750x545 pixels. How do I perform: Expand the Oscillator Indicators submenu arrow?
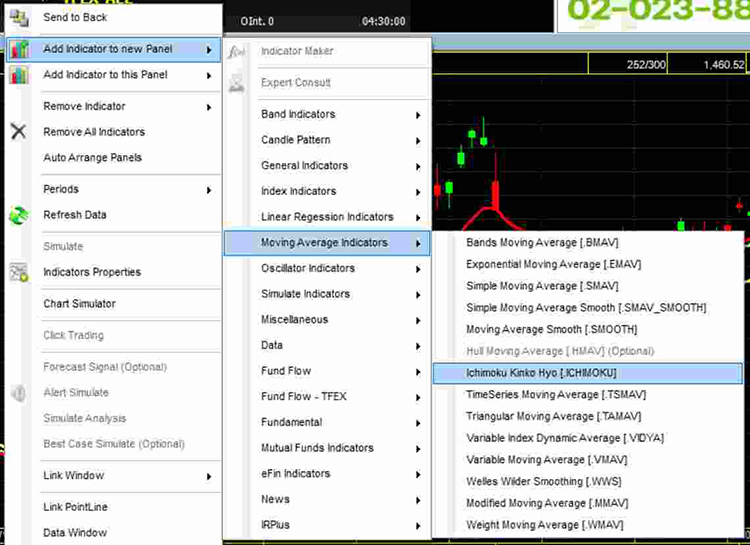pos(417,269)
